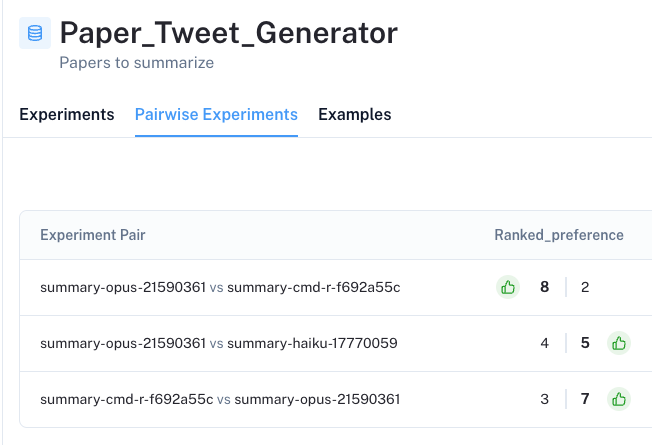Viewport: 652px width, 445px height.
Task: Select the Pairwise Experiments tab
Action: pos(216,114)
